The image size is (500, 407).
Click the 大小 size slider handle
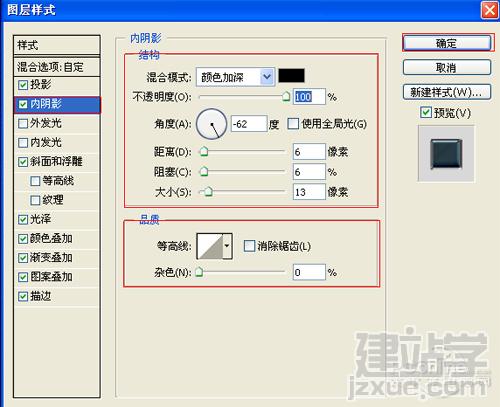(x=208, y=192)
